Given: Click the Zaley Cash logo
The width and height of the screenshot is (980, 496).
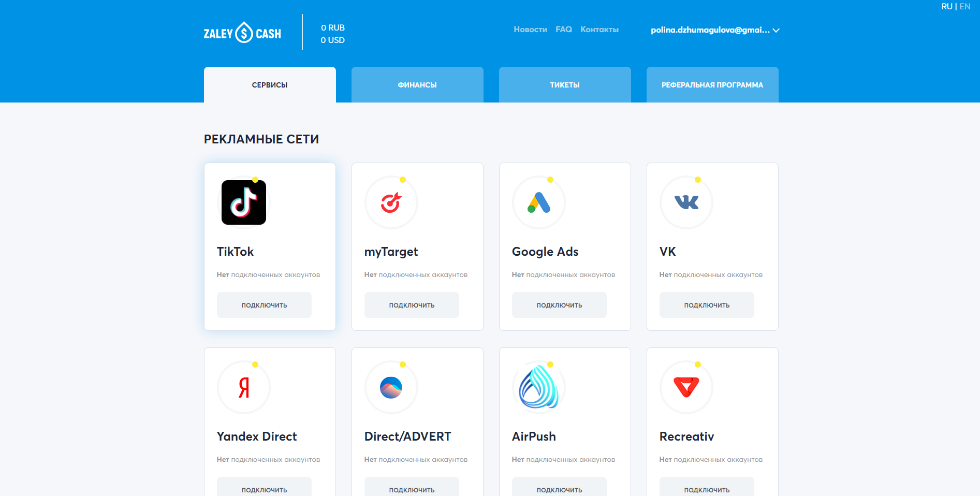Looking at the screenshot, I should point(242,33).
